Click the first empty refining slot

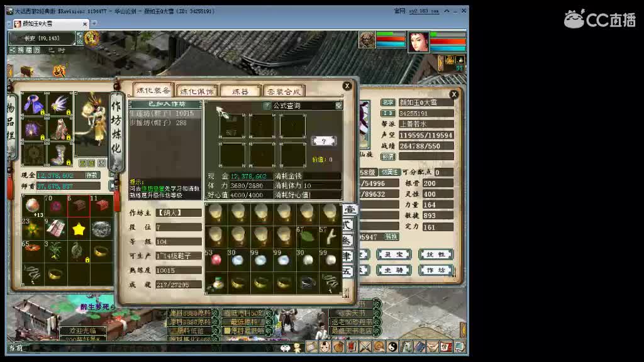pos(232,125)
